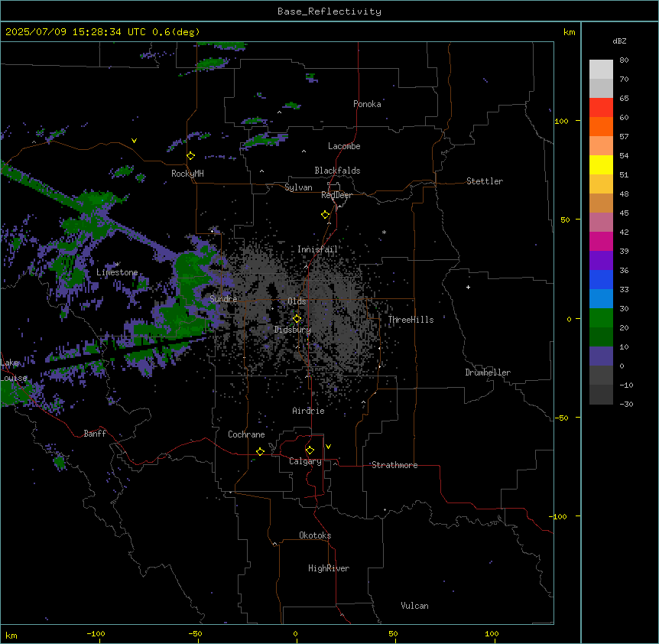Click the RedDeer city label

tap(336, 195)
